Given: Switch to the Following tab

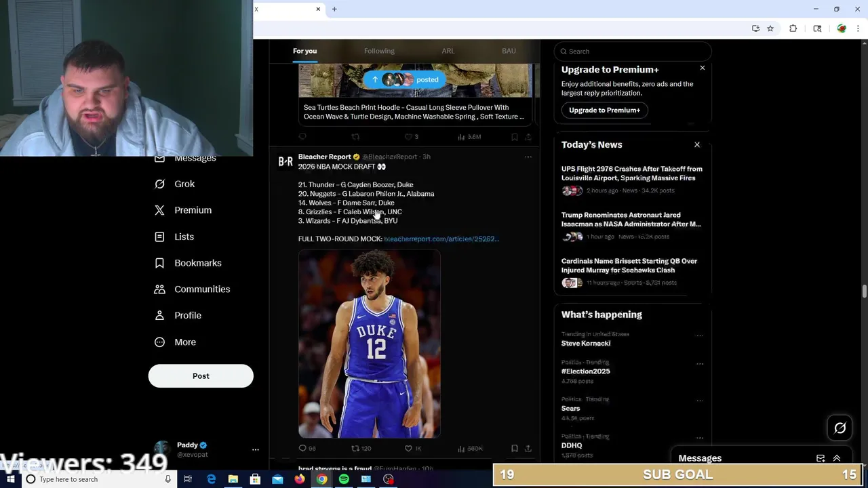Looking at the screenshot, I should 379,51.
